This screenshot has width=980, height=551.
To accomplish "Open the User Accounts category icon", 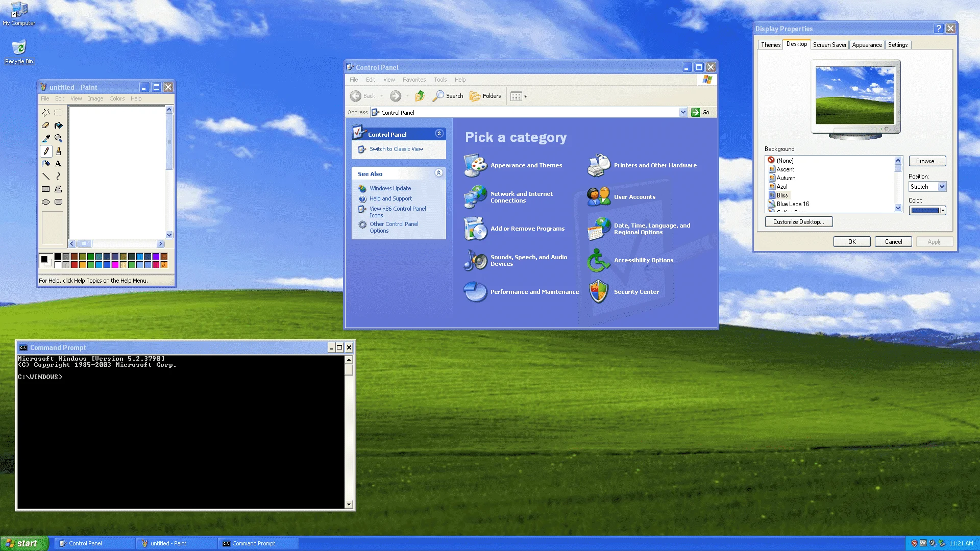I will [598, 197].
